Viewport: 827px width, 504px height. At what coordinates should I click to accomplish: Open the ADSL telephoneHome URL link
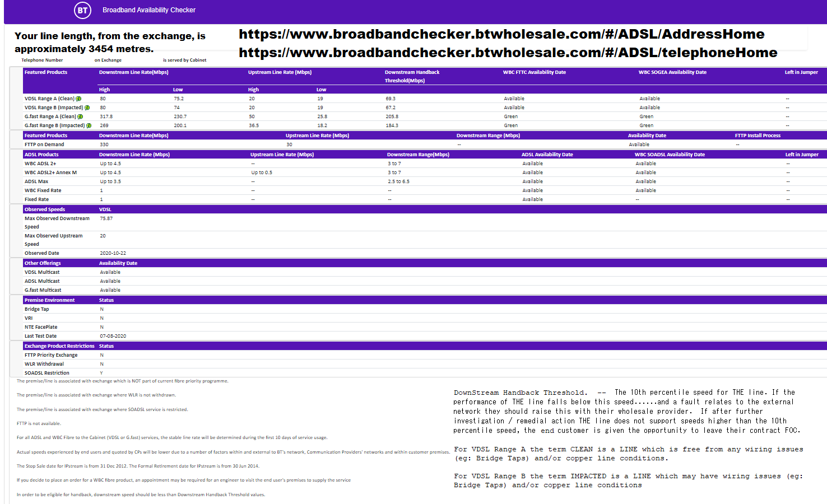coord(508,53)
